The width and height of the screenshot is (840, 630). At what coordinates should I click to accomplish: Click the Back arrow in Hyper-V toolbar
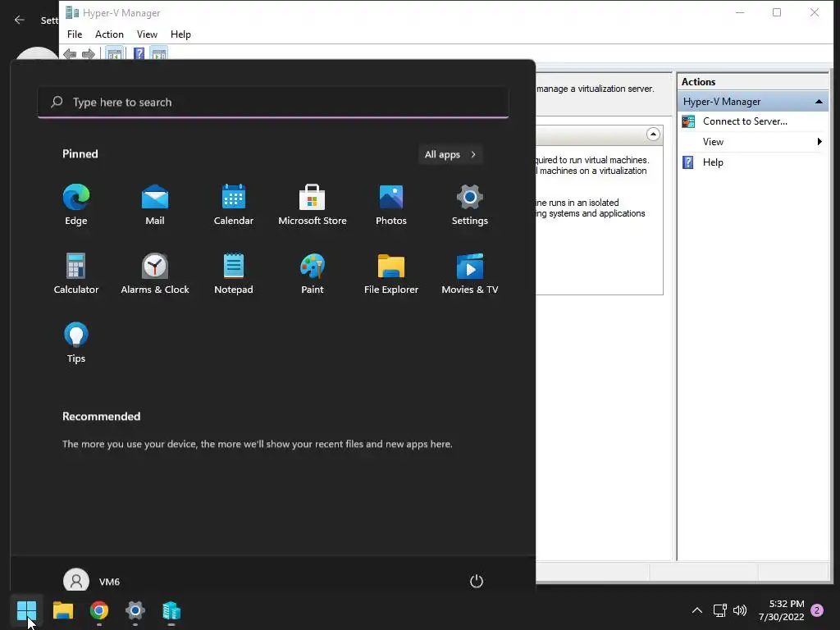(x=70, y=53)
